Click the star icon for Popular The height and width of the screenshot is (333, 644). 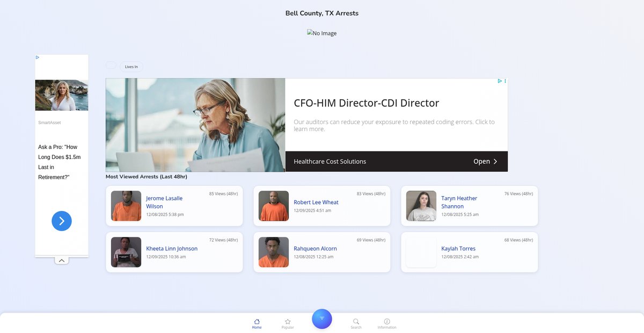288,321
